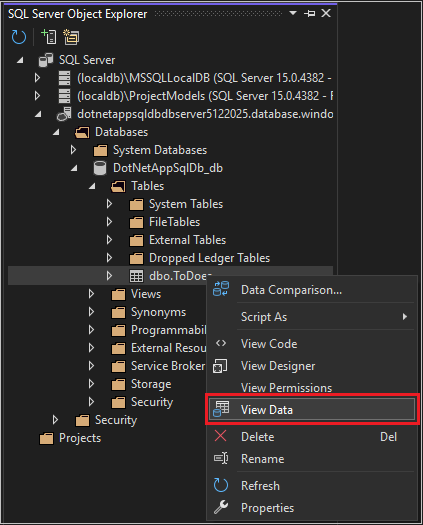Select the System Tables folder icon
423x525 pixels.
point(136,204)
